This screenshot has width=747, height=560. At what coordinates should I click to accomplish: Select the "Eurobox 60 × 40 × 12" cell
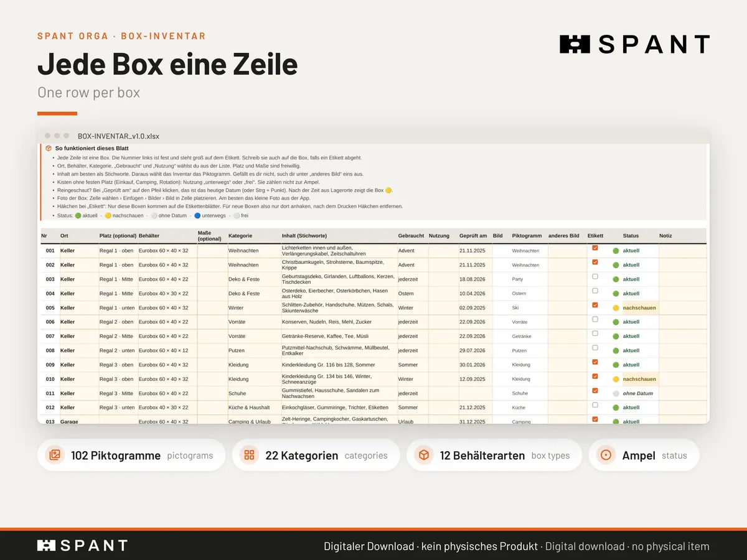click(x=167, y=351)
